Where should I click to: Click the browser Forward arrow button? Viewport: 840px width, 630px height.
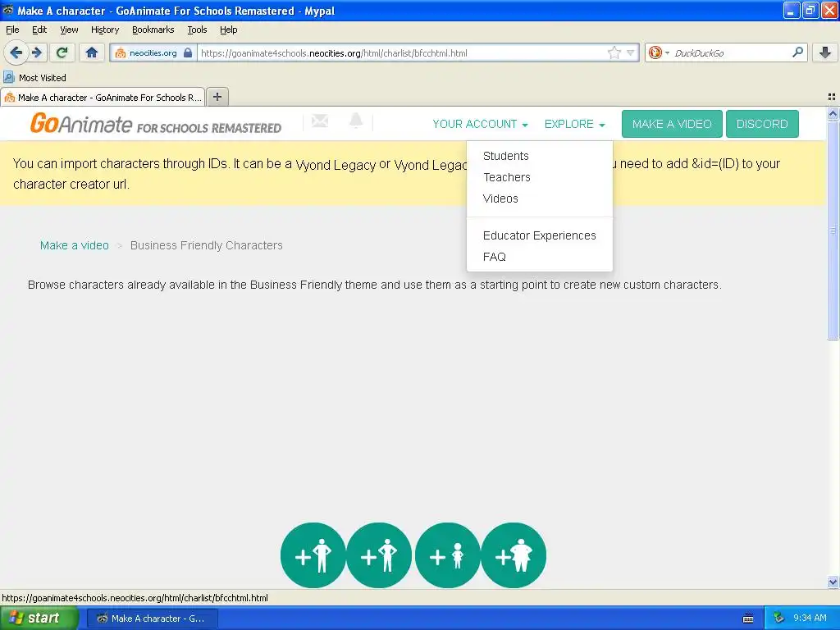(x=37, y=52)
